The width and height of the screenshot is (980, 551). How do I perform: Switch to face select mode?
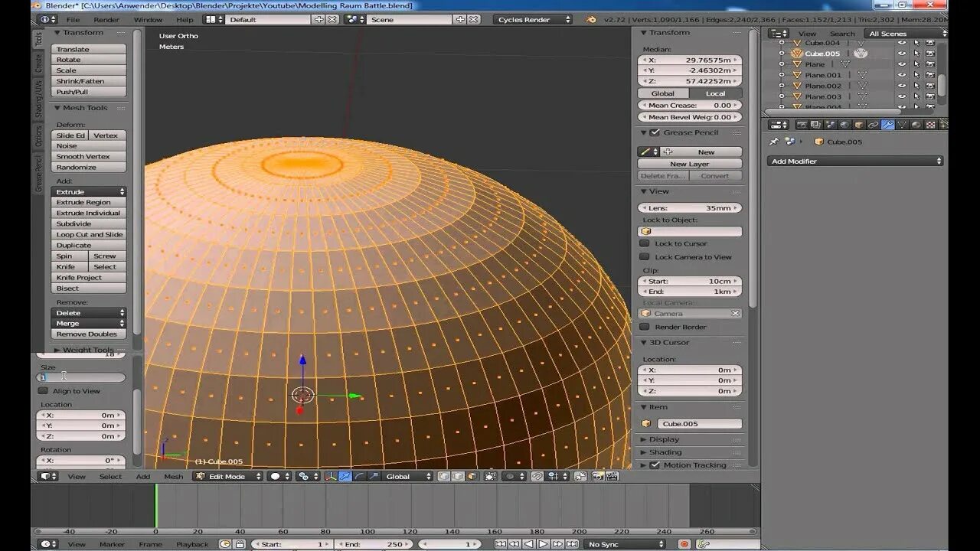[472, 476]
